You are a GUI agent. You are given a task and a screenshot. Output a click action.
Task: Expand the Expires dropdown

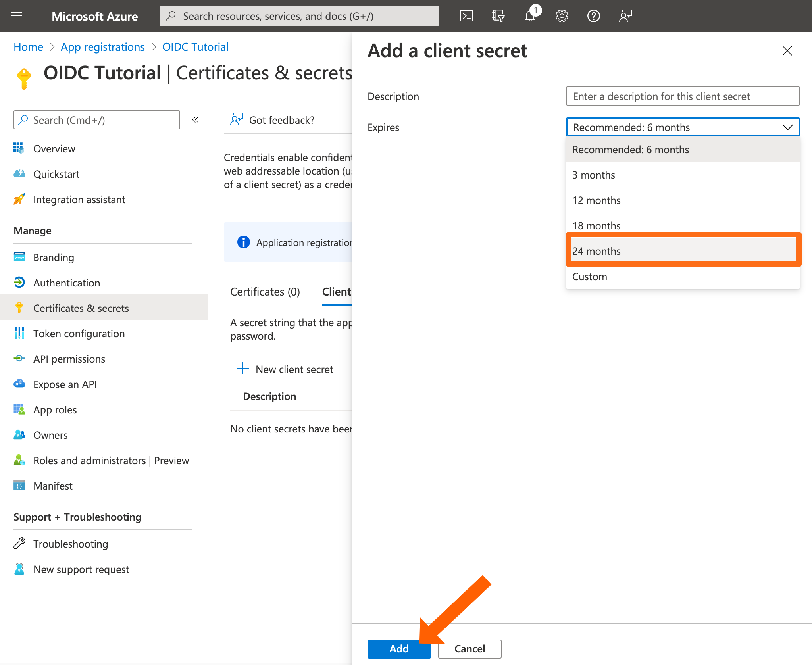pos(682,127)
